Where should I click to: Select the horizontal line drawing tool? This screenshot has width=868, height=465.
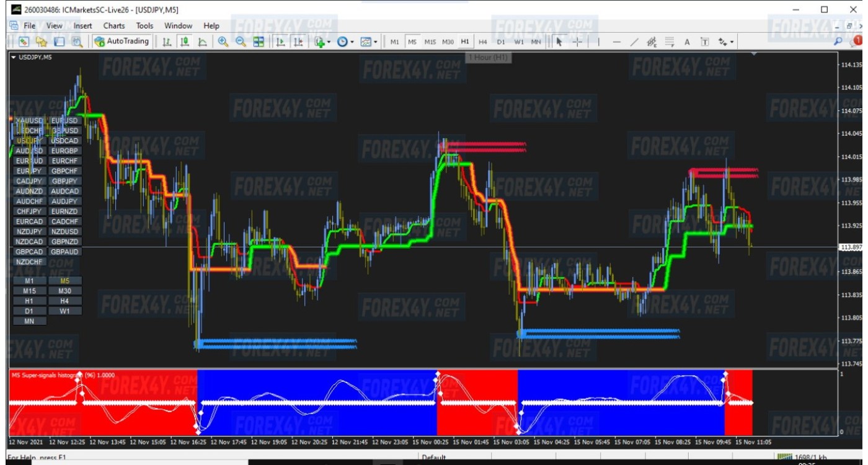pyautogui.click(x=616, y=42)
